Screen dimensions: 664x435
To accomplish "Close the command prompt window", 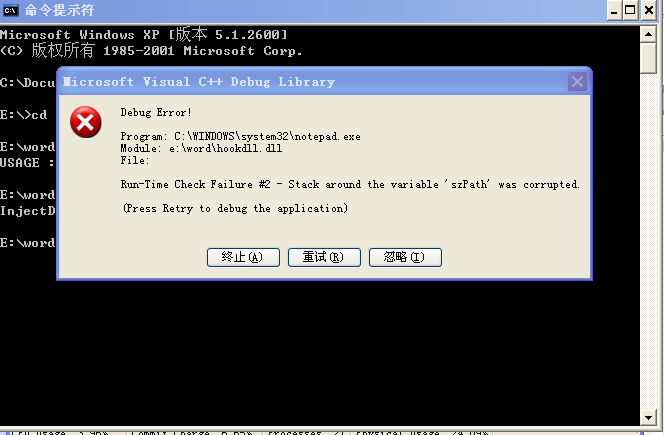I will pos(649,10).
